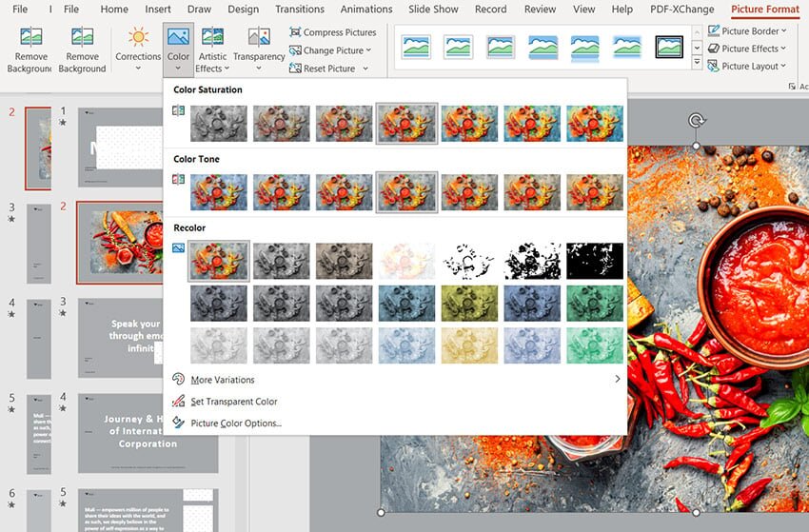Open Picture Color Options
The image size is (809, 532).
236,424
